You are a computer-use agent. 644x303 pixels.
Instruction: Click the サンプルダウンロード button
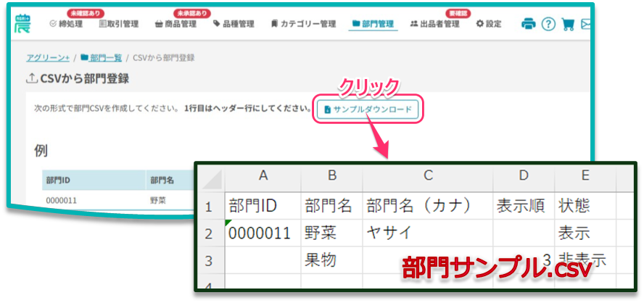(368, 109)
